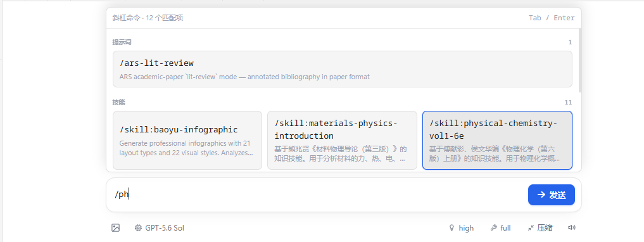Click the slash command list scrollbar

tap(579, 60)
